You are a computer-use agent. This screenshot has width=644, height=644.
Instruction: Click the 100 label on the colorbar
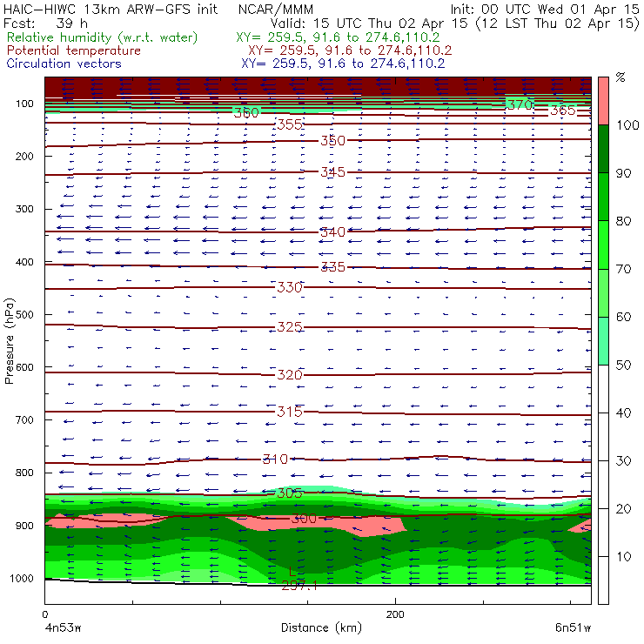tap(627, 125)
